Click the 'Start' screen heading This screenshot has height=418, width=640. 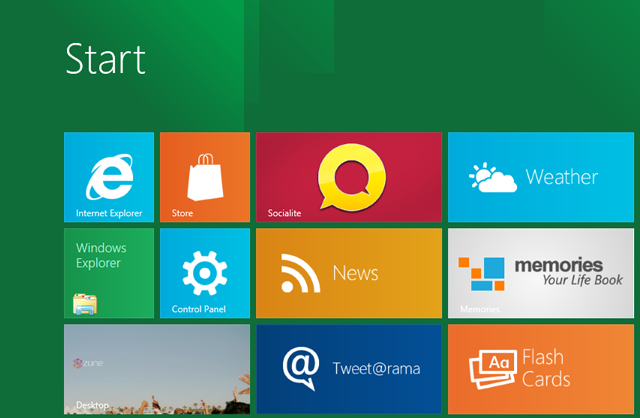[x=105, y=59]
